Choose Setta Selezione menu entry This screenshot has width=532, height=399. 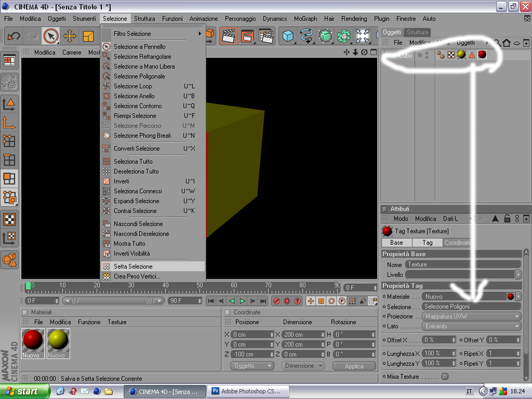tap(153, 267)
